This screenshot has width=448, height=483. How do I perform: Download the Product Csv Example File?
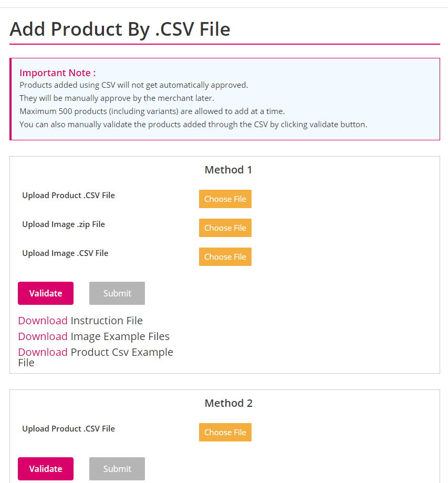43,352
